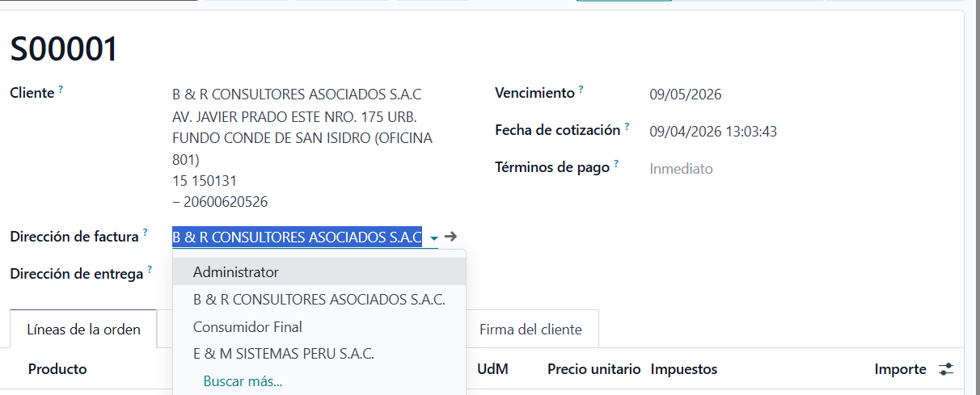Open the Firma del cliente tab
The width and height of the screenshot is (980, 395).
tap(530, 330)
